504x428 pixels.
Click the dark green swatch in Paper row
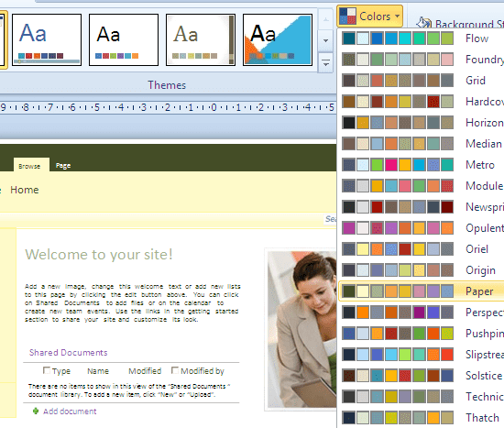(x=349, y=291)
